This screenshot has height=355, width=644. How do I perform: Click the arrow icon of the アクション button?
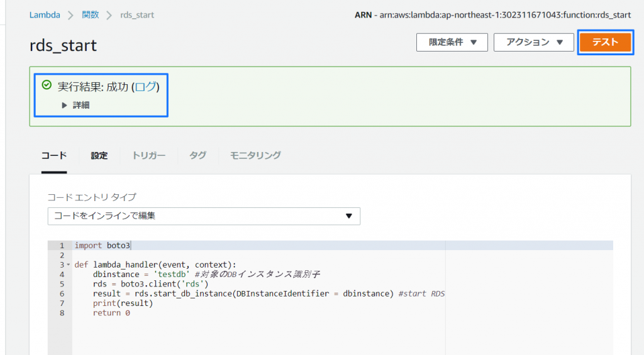coord(559,42)
